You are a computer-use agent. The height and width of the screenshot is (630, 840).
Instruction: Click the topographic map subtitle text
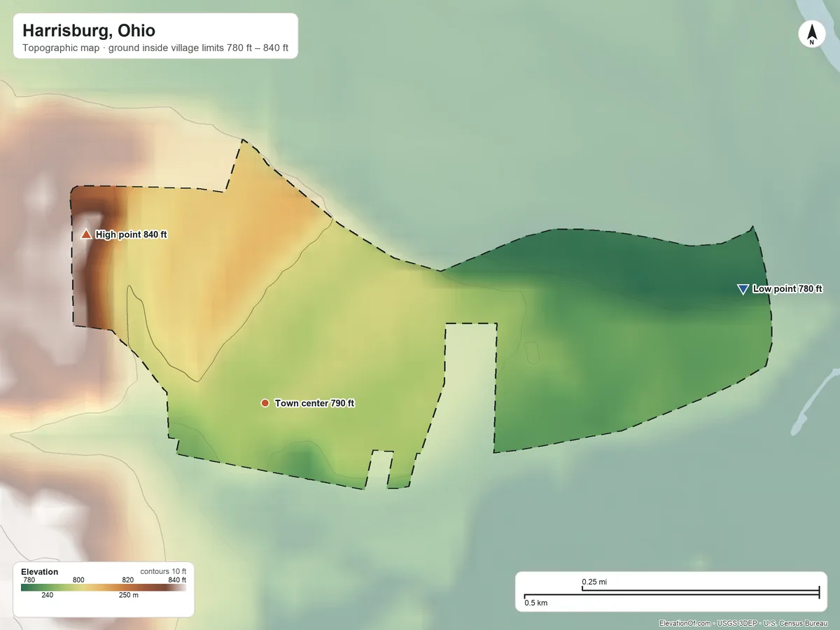click(x=155, y=49)
